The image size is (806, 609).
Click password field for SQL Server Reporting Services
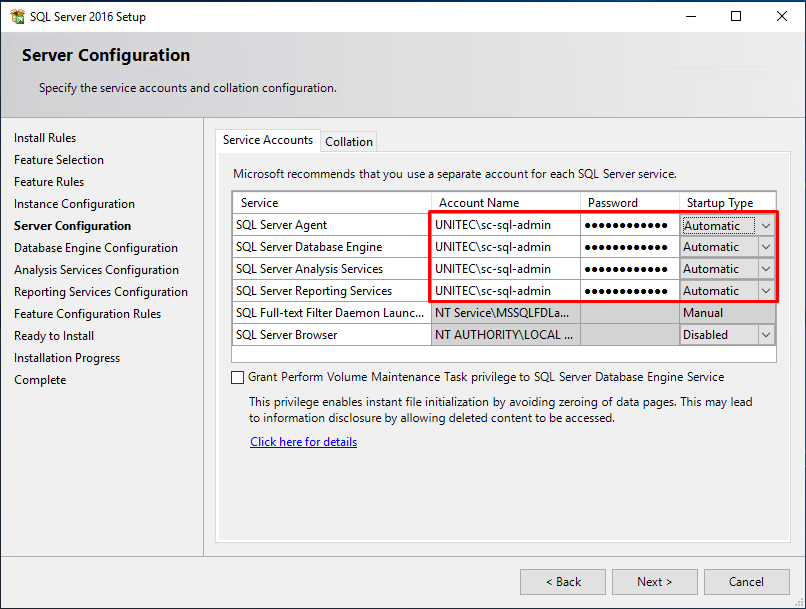tap(630, 291)
